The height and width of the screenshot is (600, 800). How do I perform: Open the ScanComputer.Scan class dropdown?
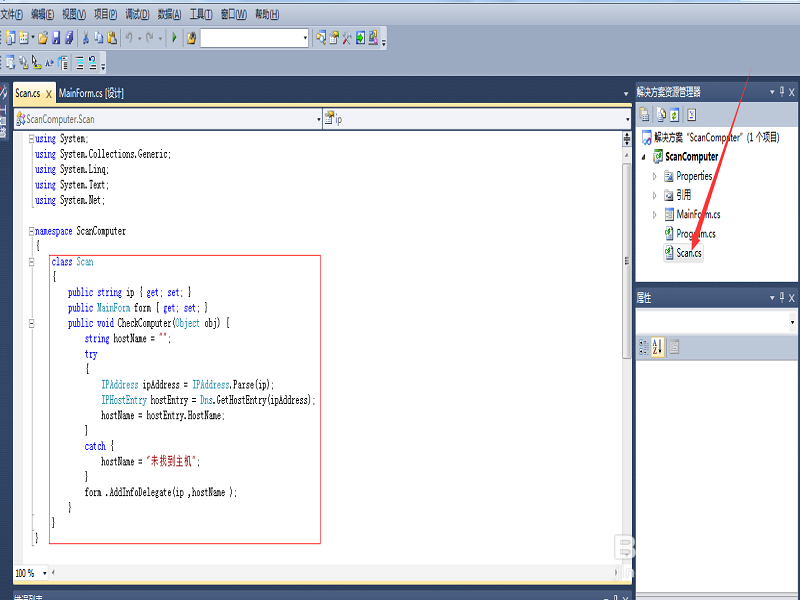pyautogui.click(x=318, y=119)
